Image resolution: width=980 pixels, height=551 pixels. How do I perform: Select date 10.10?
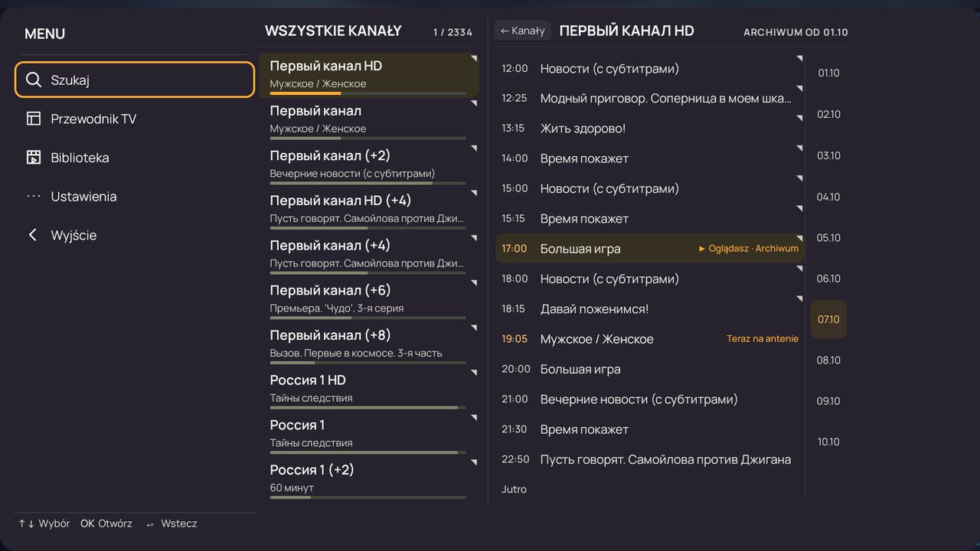pyautogui.click(x=828, y=442)
